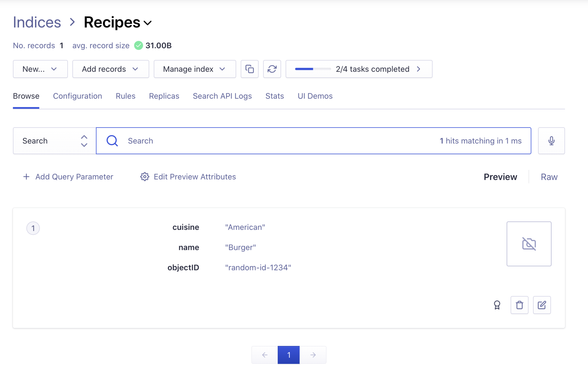Delete the Burger record with trash icon
Image resolution: width=588 pixels, height=388 pixels.
[519, 305]
